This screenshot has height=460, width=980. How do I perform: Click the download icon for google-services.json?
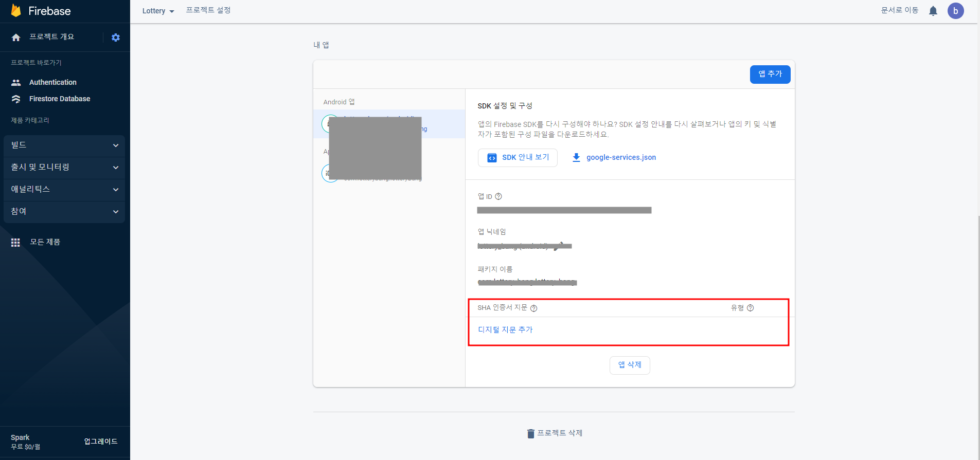click(576, 158)
